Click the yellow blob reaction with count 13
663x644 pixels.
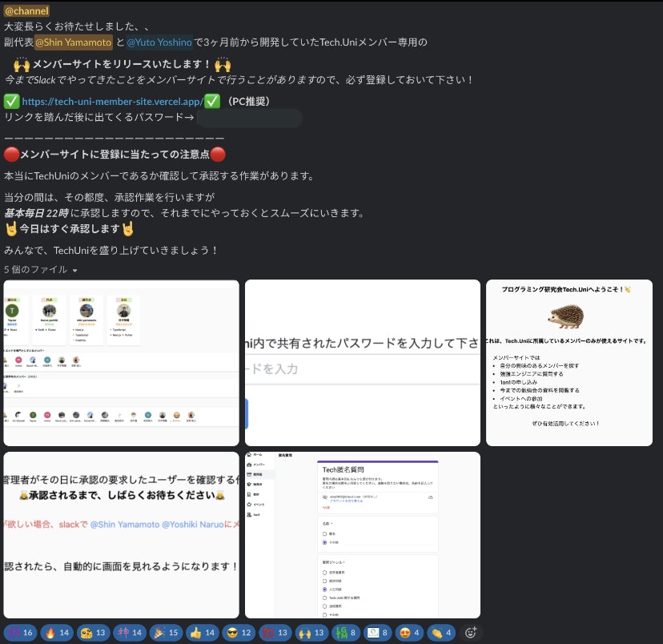[93, 633]
